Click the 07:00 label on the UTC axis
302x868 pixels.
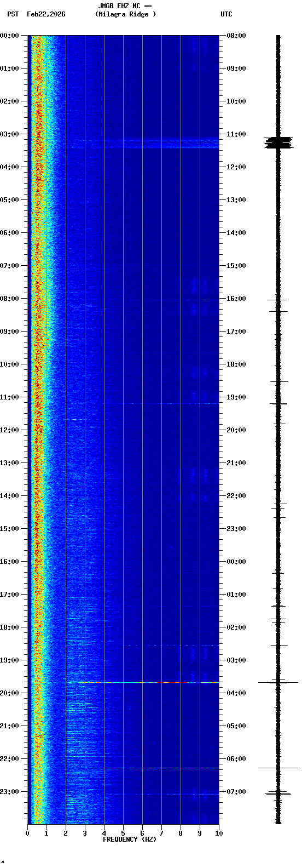(x=236, y=792)
